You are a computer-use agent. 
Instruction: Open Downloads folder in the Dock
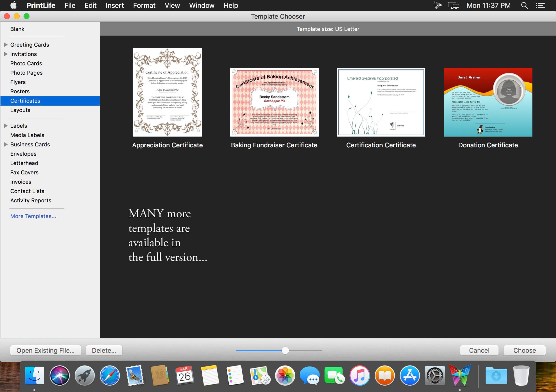[x=496, y=375]
